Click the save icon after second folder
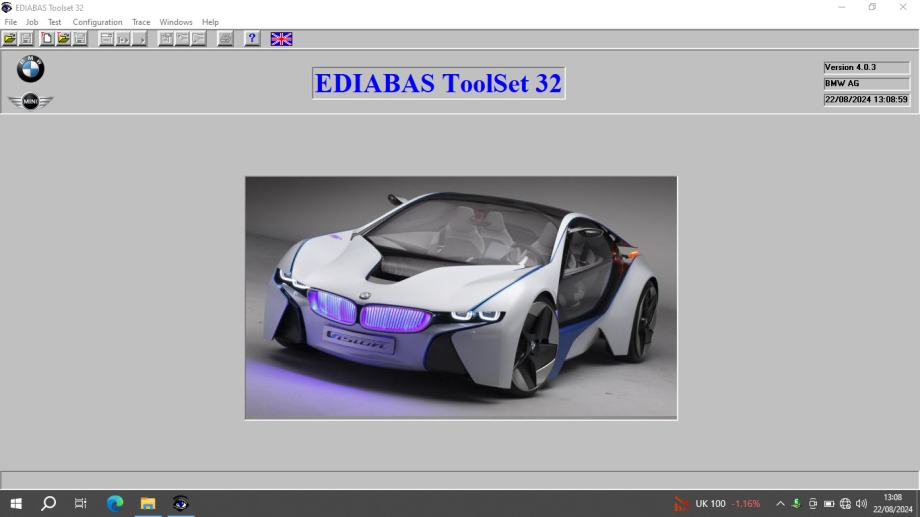The height and width of the screenshot is (517, 920). pos(80,39)
